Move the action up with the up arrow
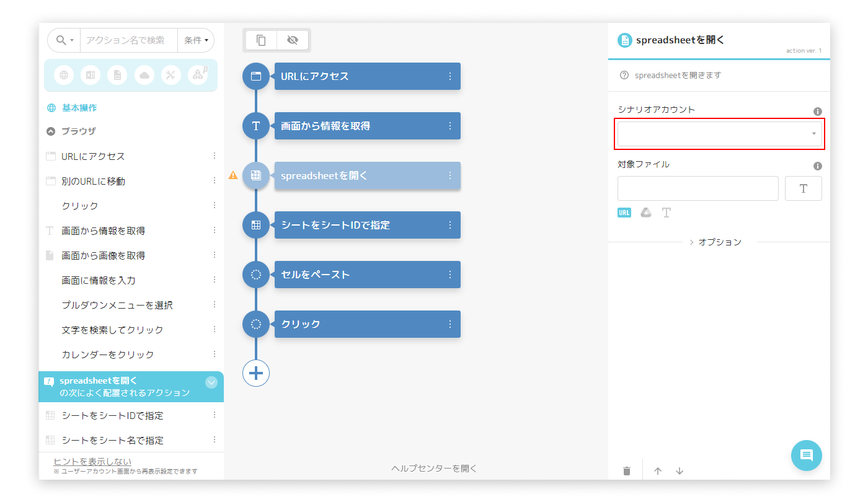 (658, 471)
